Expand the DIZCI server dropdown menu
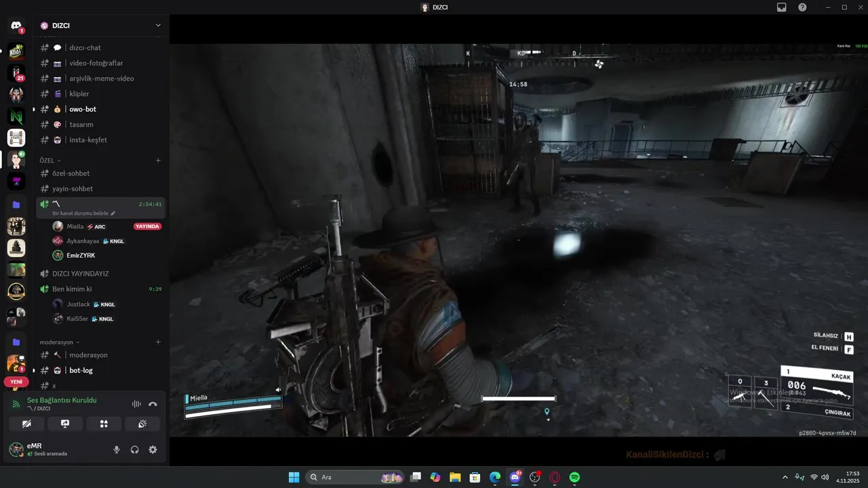 point(158,26)
